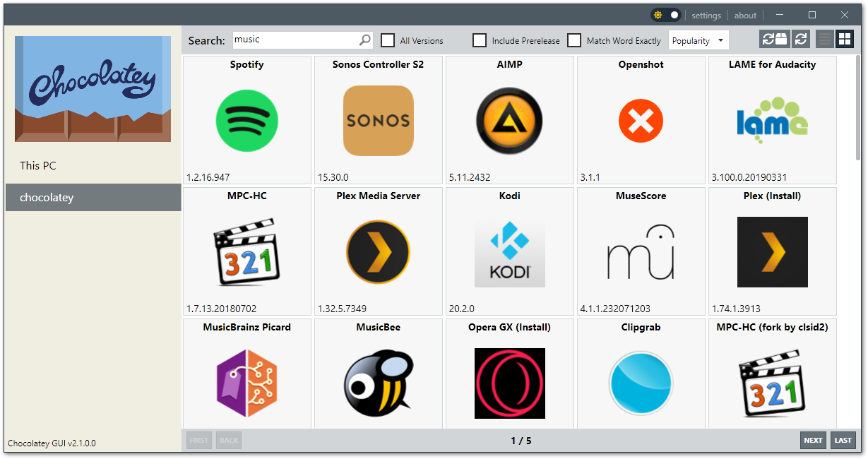
Task: Click the Kodi logo
Action: [x=510, y=252]
